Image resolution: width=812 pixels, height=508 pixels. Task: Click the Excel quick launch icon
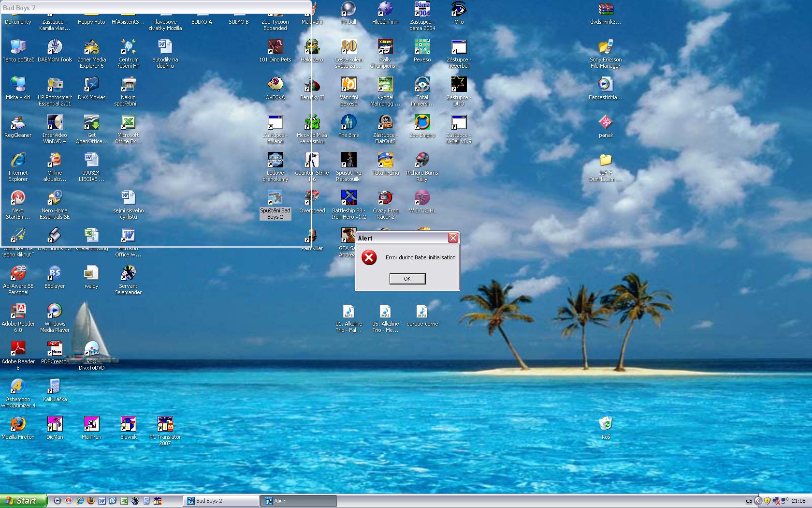[124, 501]
